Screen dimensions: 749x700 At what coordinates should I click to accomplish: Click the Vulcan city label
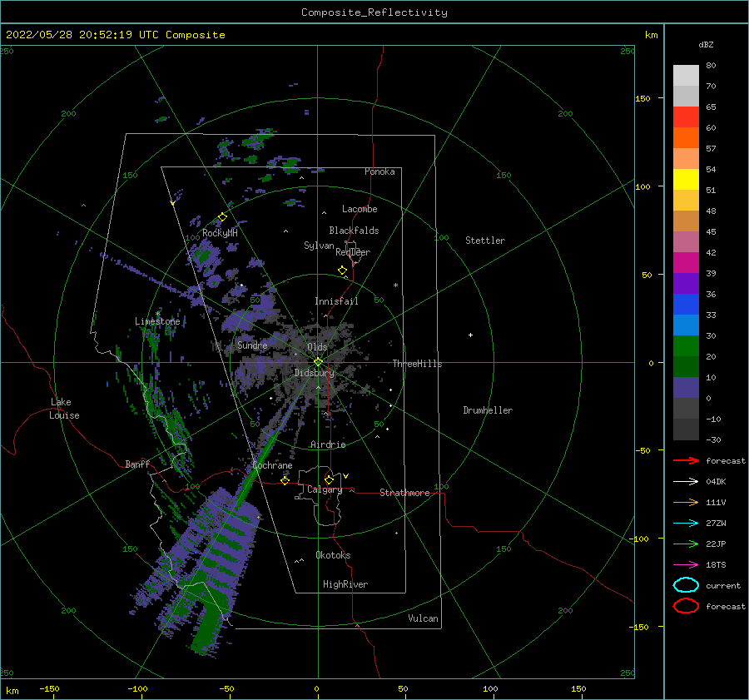[424, 618]
